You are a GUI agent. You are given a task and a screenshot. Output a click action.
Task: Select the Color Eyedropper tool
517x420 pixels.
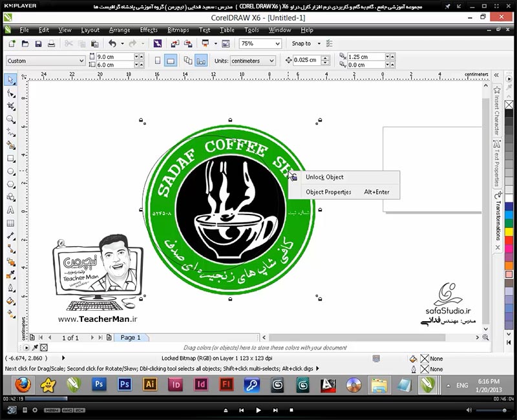[x=11, y=275]
